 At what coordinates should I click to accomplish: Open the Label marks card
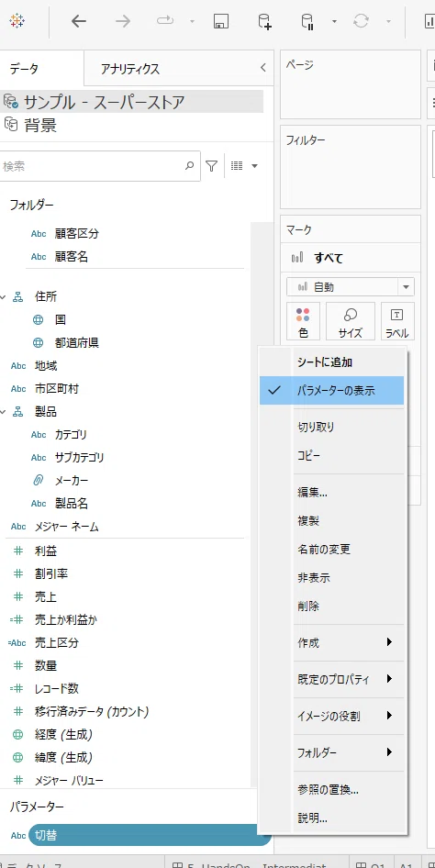[x=397, y=322]
